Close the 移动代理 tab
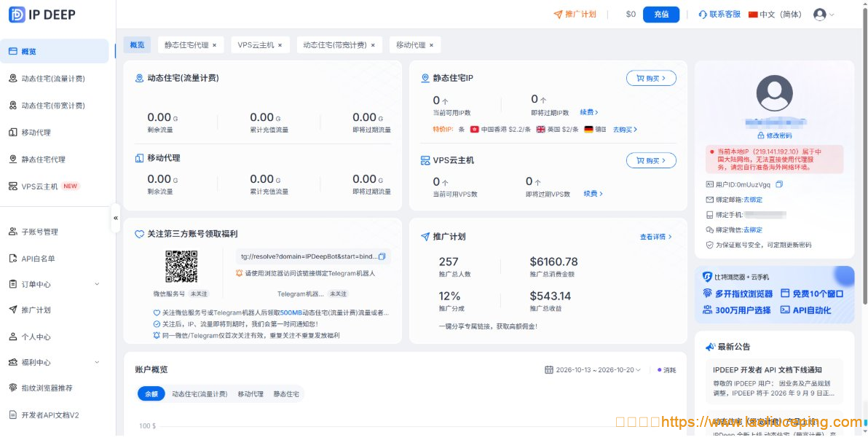The width and height of the screenshot is (868, 440). [431, 45]
